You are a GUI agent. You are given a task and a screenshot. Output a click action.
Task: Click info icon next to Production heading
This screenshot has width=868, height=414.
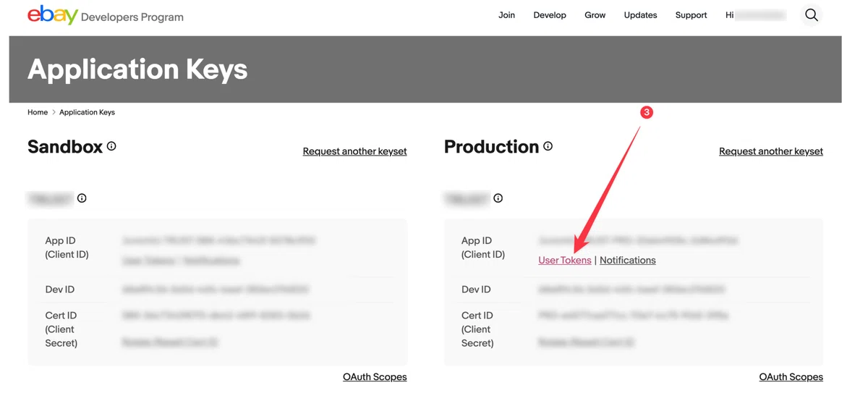(x=548, y=146)
